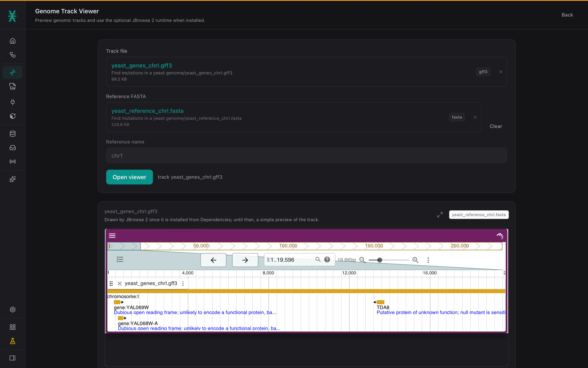Open the database icon in the sidebar
Image resolution: width=588 pixels, height=368 pixels.
[x=13, y=134]
